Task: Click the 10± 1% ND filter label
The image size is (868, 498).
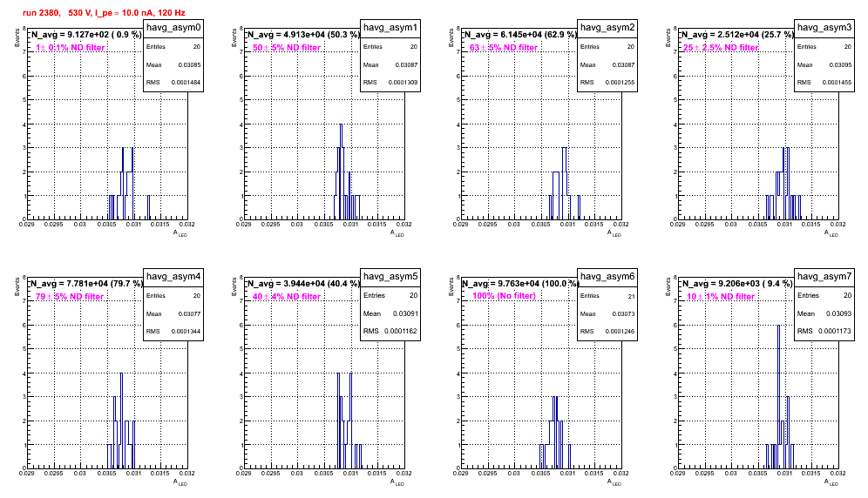Action: tap(721, 297)
